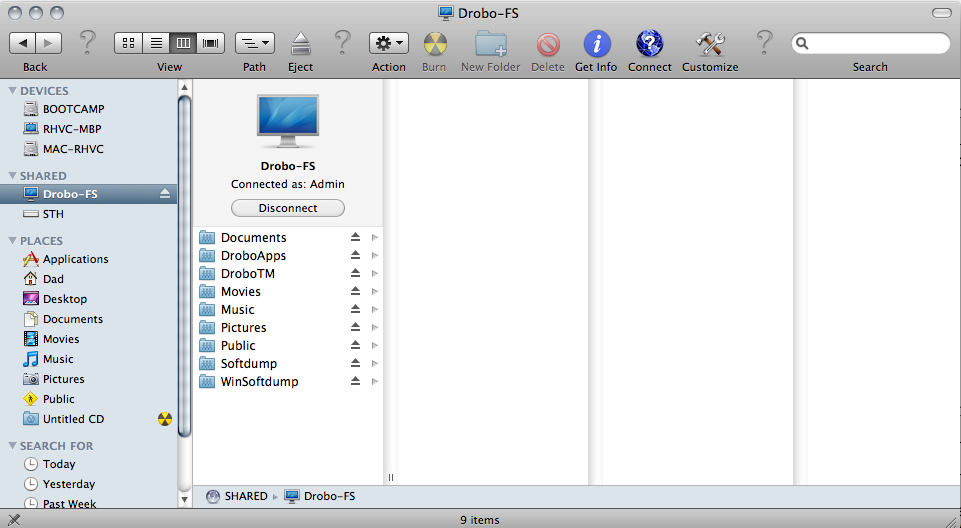Click the New Folder toolbar icon
Viewport: 961px width, 528px height.
(490, 44)
